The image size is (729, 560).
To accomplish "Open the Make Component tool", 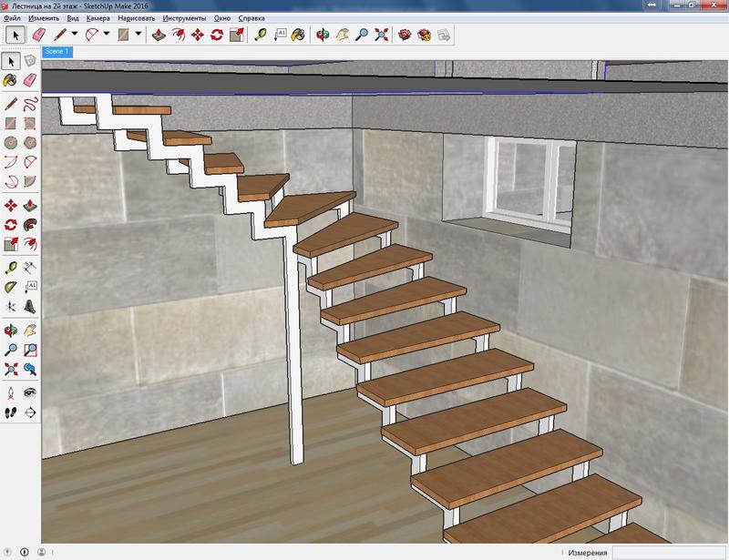I will click(x=29, y=61).
